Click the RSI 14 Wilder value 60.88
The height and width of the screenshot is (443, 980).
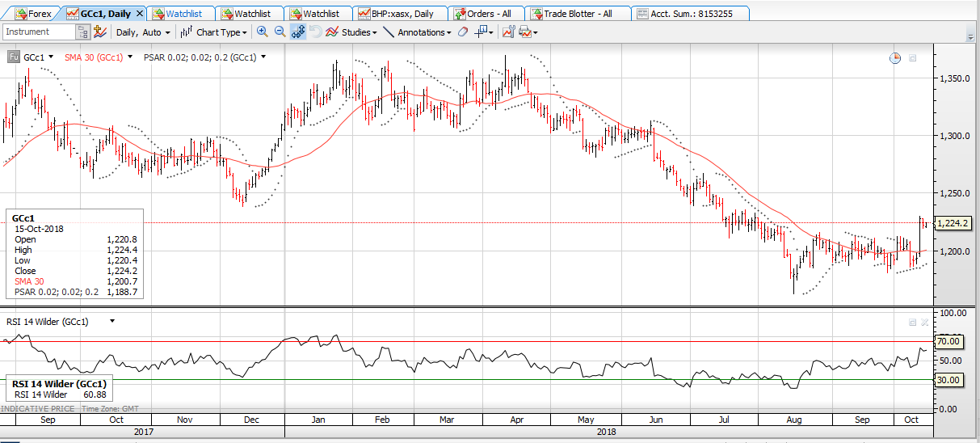point(95,394)
